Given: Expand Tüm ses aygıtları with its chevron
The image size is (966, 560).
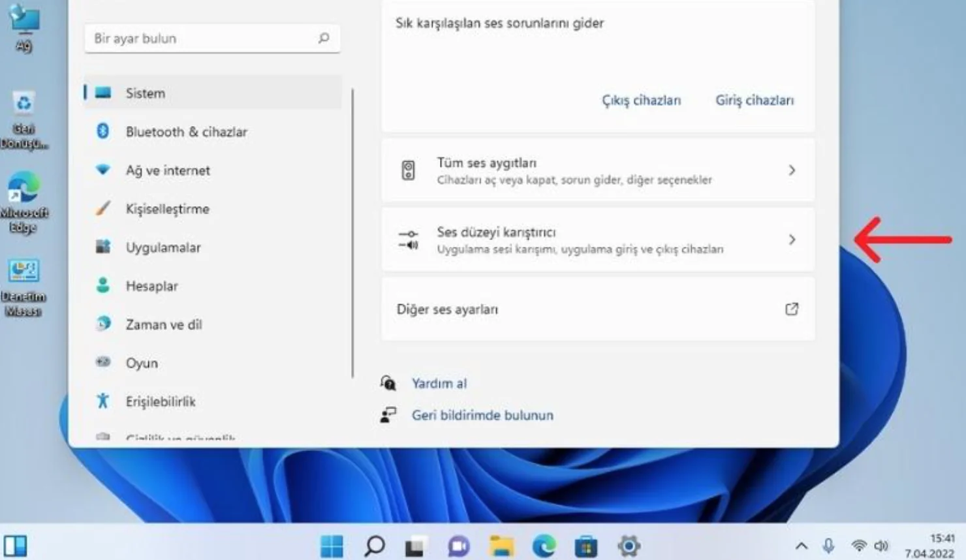Looking at the screenshot, I should [792, 170].
